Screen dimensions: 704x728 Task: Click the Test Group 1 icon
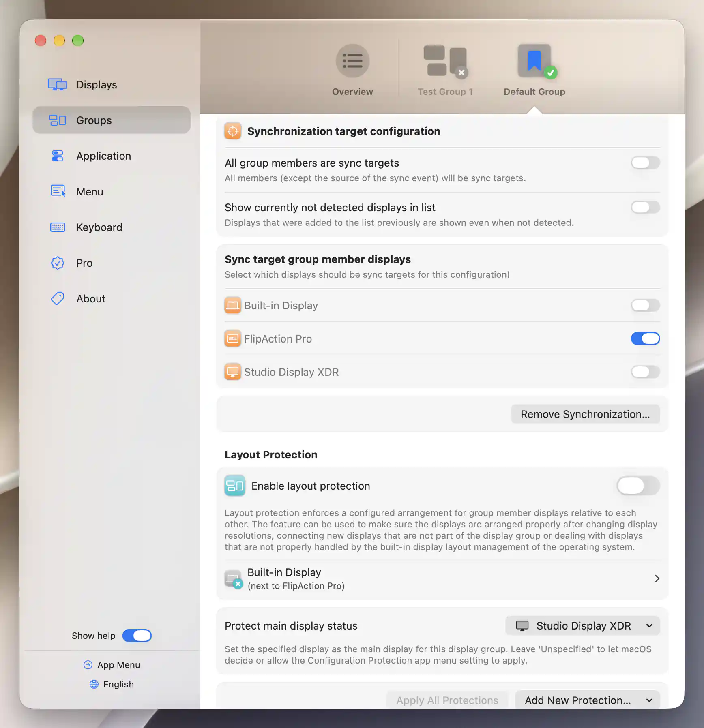(445, 61)
